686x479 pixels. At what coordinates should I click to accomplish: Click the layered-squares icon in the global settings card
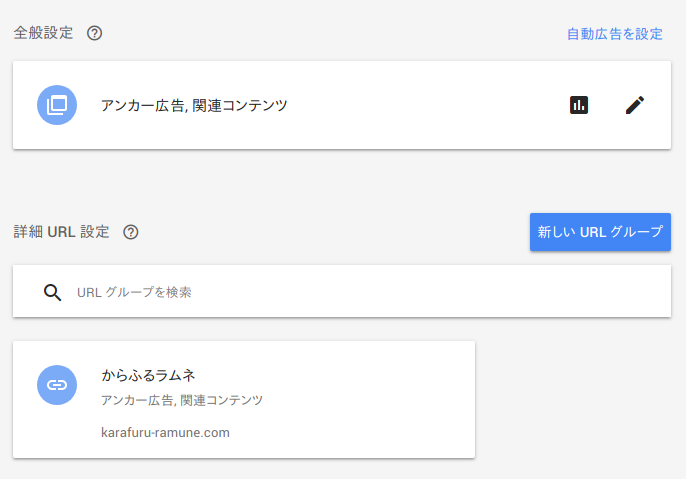tap(57, 105)
